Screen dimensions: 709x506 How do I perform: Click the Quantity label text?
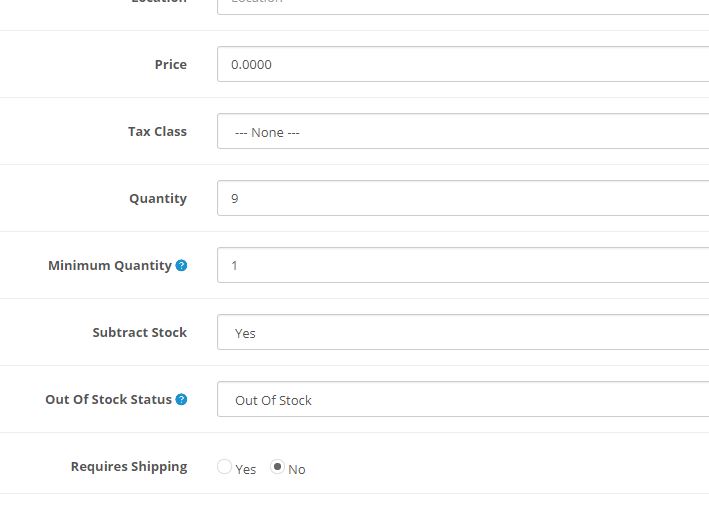pos(158,198)
